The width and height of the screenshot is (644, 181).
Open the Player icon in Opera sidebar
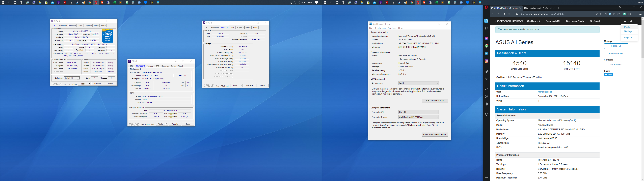pyautogui.click(x=486, y=71)
